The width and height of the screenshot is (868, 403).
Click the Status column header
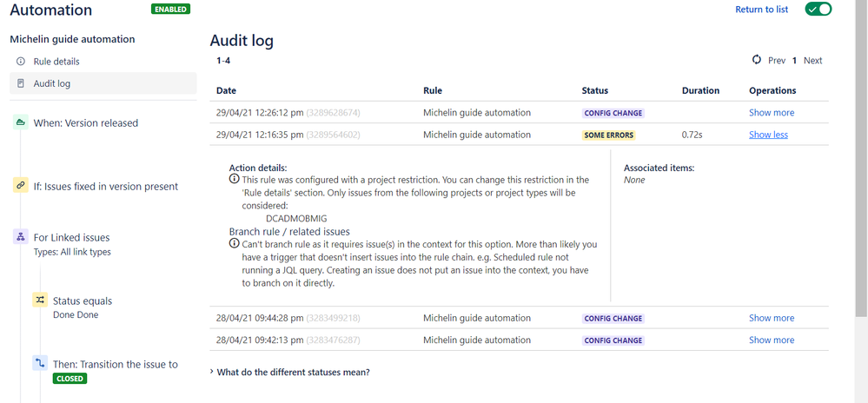594,90
